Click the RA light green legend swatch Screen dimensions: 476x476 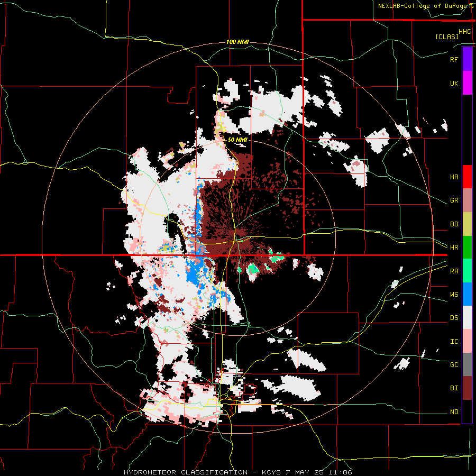click(467, 271)
